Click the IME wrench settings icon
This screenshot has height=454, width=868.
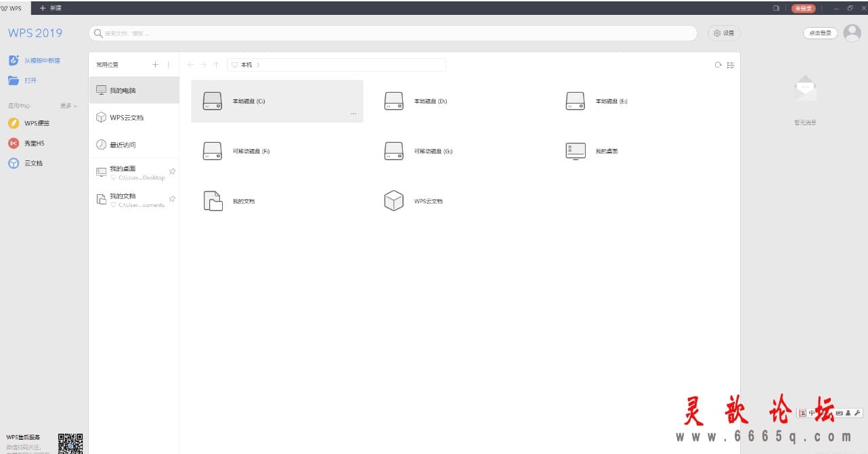click(858, 413)
